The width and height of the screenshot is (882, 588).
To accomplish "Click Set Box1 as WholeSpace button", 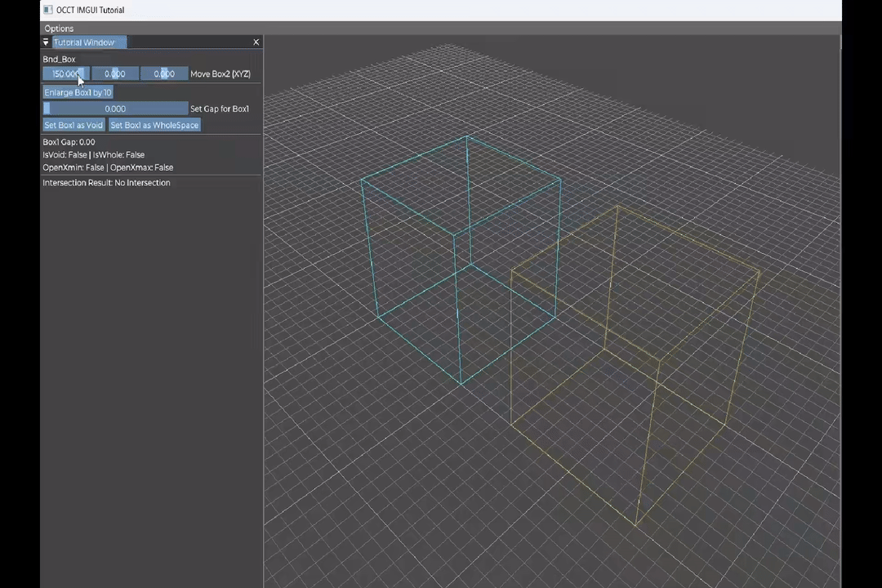I will point(154,125).
